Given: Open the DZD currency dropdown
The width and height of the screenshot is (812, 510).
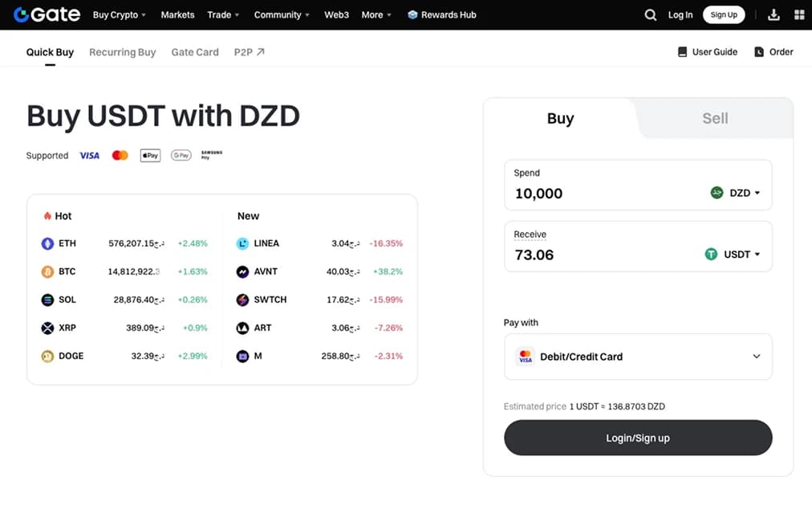Looking at the screenshot, I should coord(736,193).
